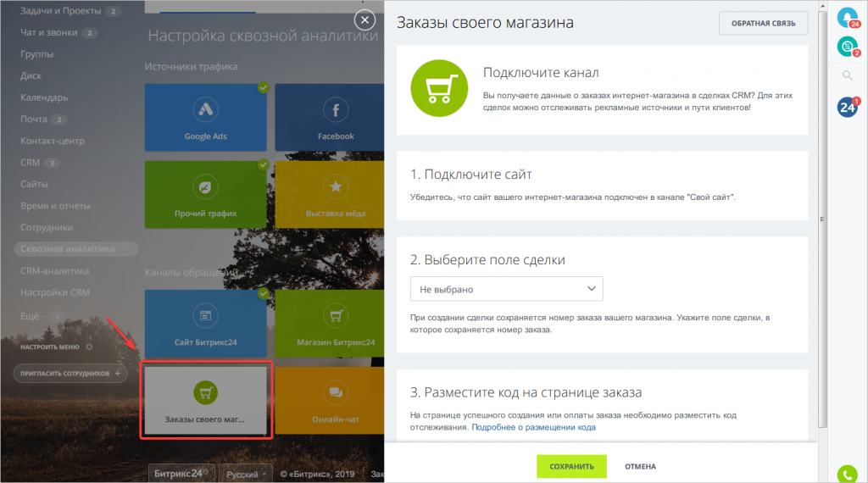This screenshot has width=868, height=483.
Task: Select the Заказы своего маг... tile
Action: click(x=205, y=400)
